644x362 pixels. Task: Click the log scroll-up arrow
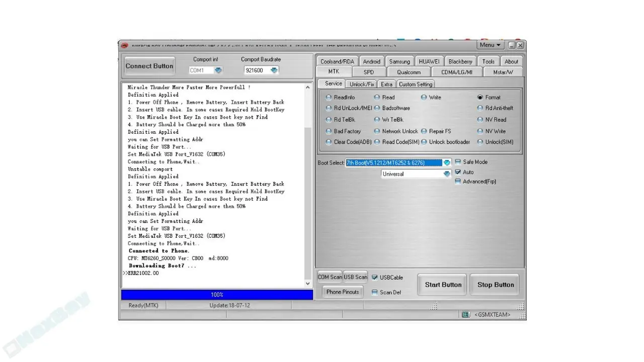[x=308, y=87]
